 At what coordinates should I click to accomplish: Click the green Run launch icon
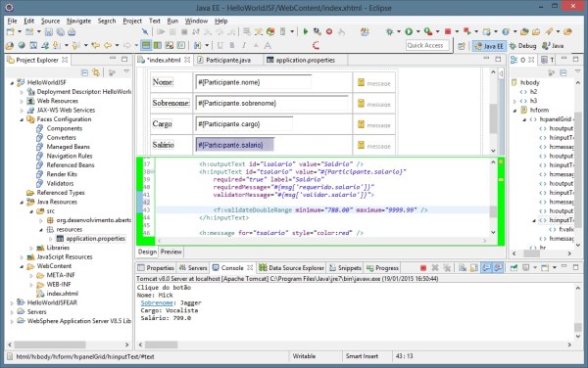[x=409, y=32]
